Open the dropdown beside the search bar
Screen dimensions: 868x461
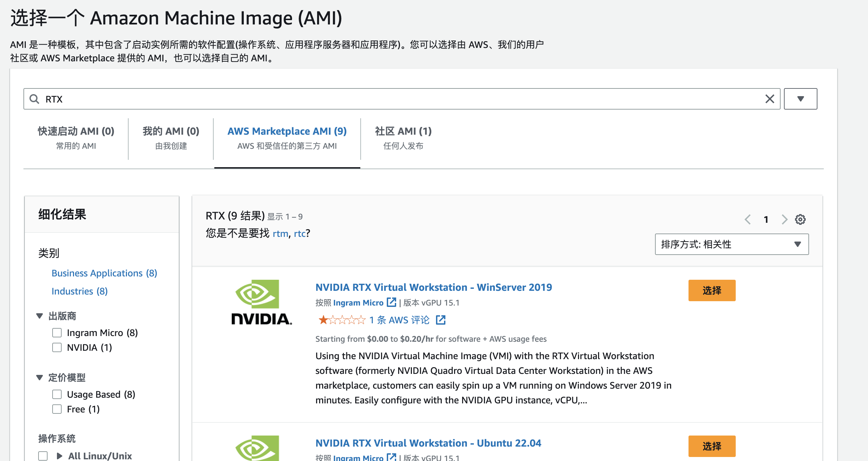800,99
